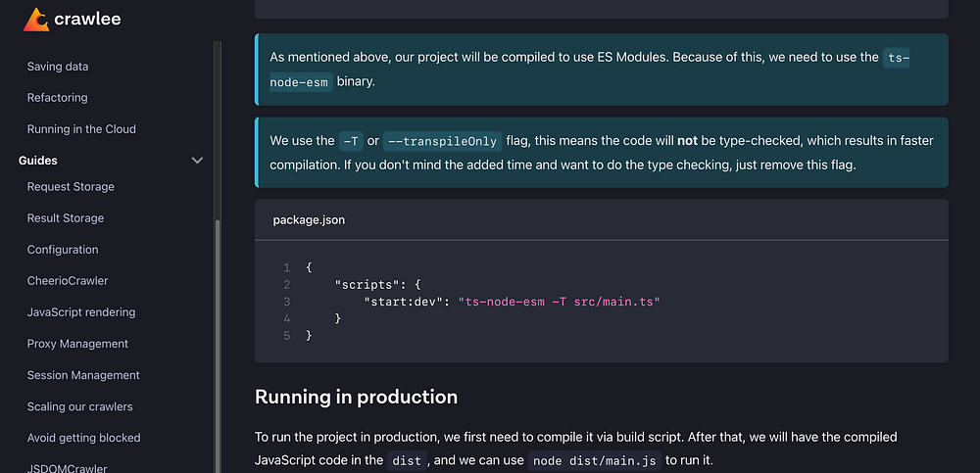The width and height of the screenshot is (980, 473).
Task: Open the Session Management guide
Action: point(83,375)
